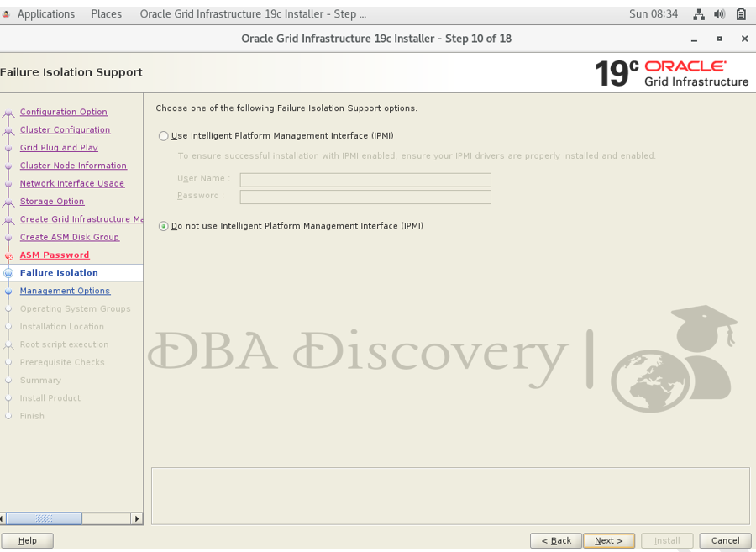Open the Places menu
The height and width of the screenshot is (552, 756).
(x=106, y=14)
